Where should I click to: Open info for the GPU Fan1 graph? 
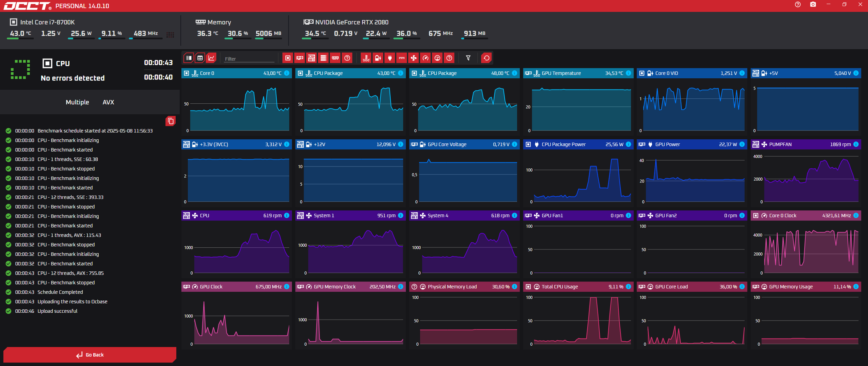(628, 215)
